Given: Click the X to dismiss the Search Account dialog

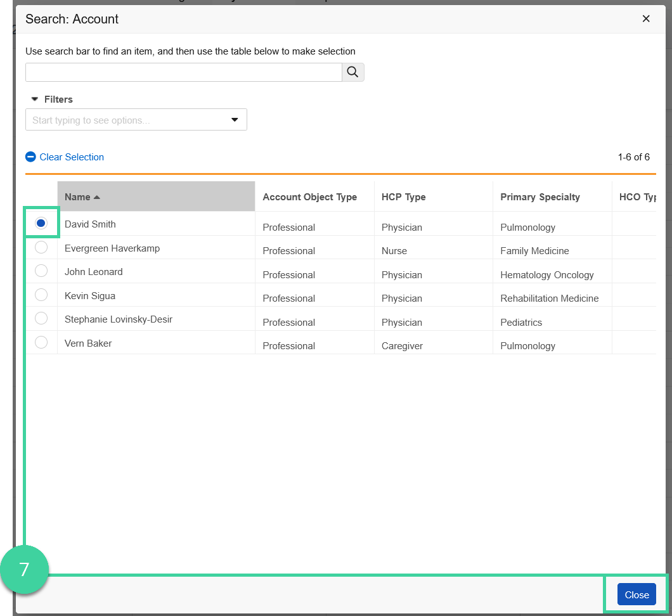Looking at the screenshot, I should tap(646, 18).
